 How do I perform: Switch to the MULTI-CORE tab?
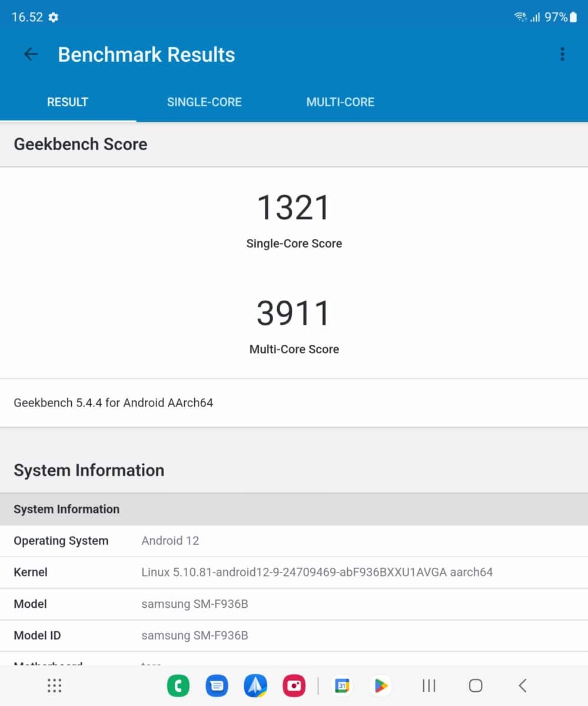point(340,102)
